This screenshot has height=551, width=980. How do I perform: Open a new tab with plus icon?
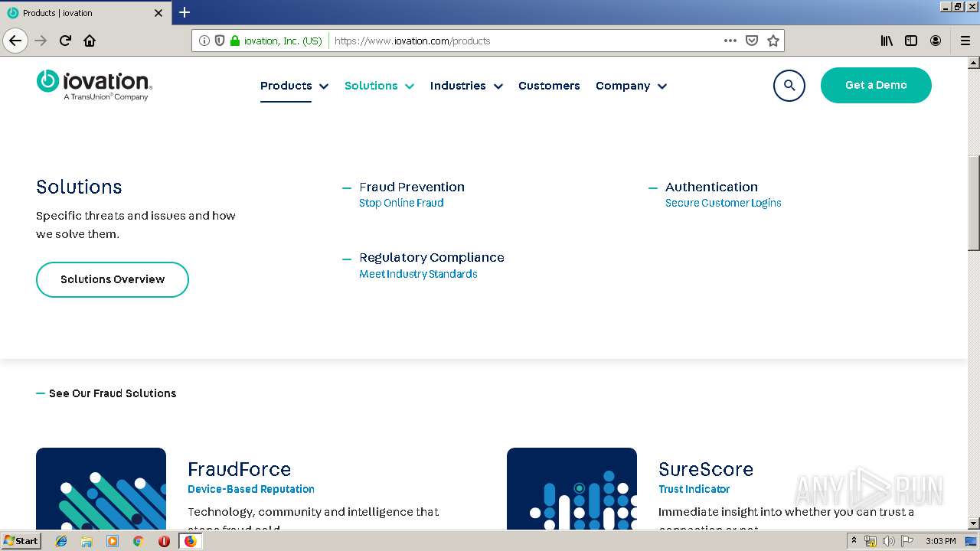[x=185, y=12]
